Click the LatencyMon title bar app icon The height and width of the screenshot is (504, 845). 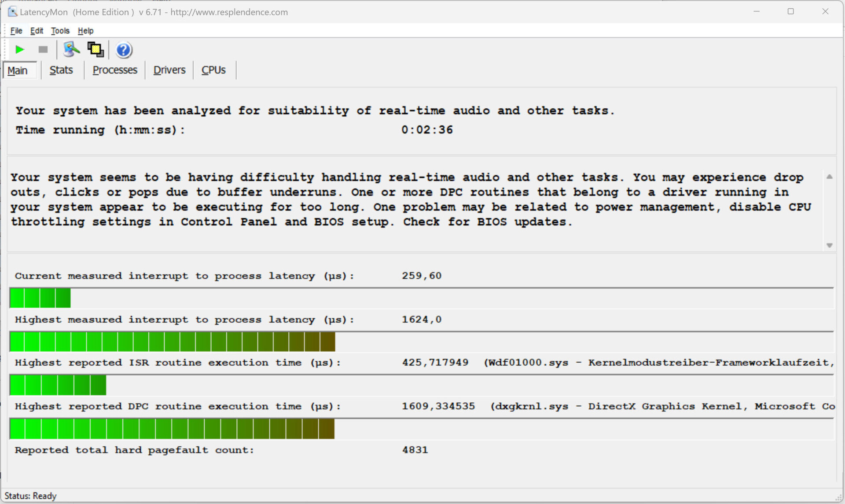point(12,12)
